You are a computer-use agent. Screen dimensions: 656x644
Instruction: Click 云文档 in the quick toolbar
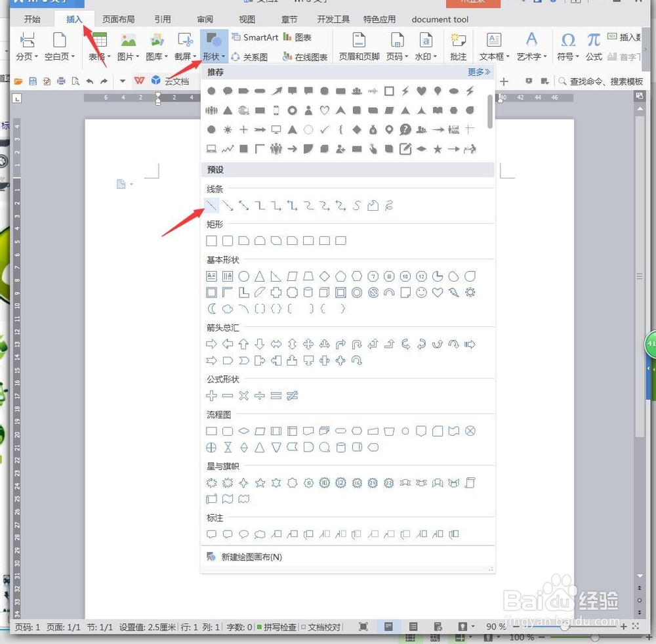click(171, 81)
